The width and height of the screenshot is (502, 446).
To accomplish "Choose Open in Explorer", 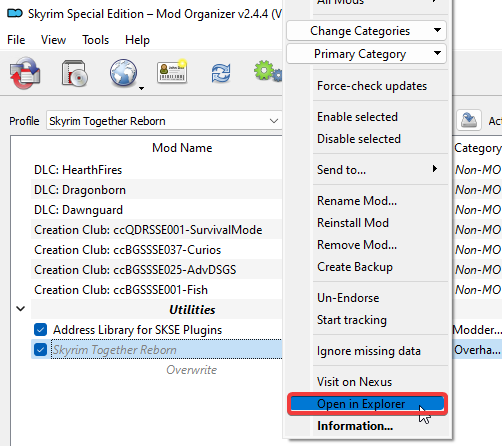I will [367, 404].
